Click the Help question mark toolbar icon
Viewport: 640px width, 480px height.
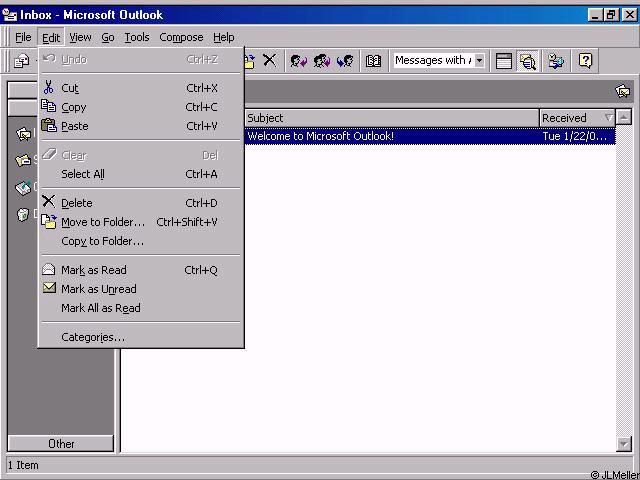click(585, 61)
